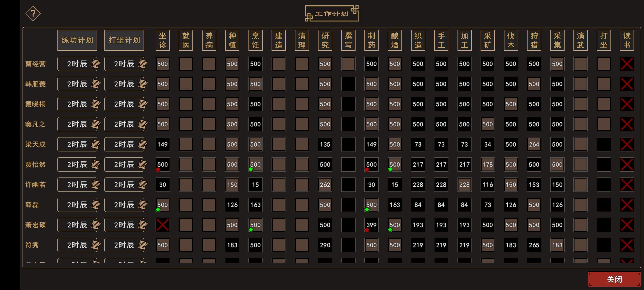Click 梁天成's 采矿 value 34

[488, 144]
